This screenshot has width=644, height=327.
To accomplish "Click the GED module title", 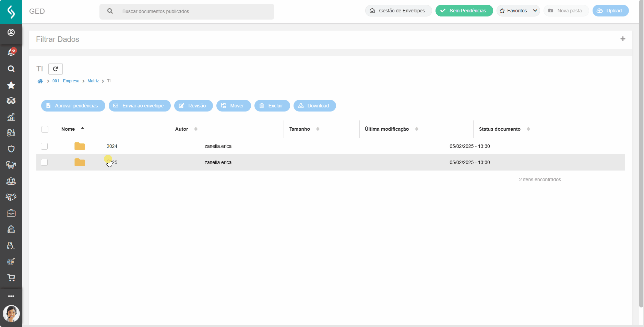I will point(37,11).
